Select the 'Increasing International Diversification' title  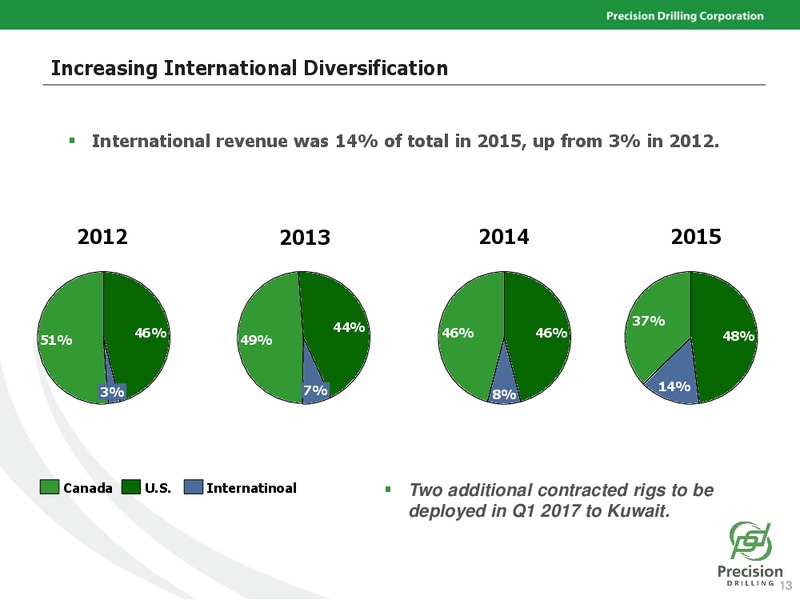click(249, 68)
